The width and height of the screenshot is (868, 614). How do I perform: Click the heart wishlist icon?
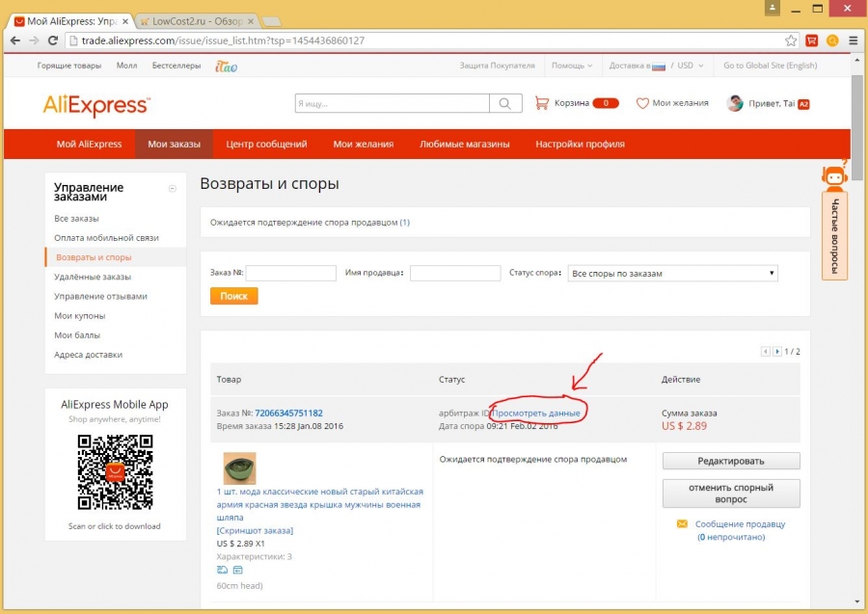[642, 103]
